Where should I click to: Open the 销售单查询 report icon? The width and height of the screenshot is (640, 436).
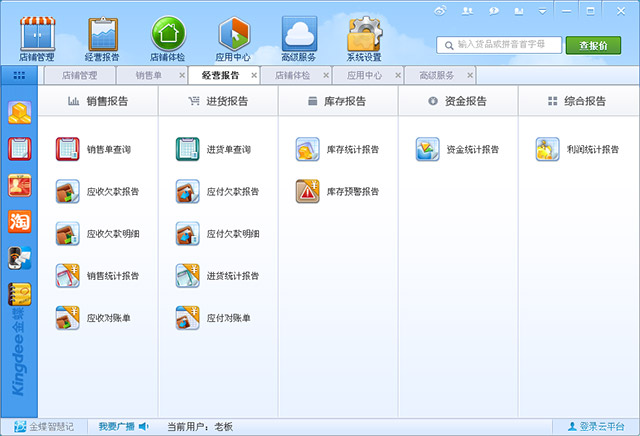(x=68, y=150)
